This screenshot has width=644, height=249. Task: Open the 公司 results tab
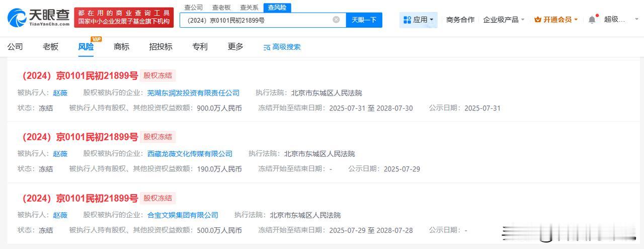click(15, 46)
